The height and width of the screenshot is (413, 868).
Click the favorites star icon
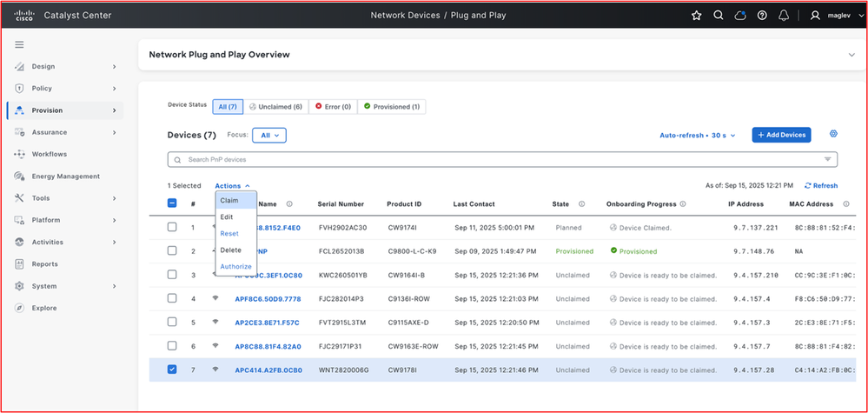coord(696,16)
